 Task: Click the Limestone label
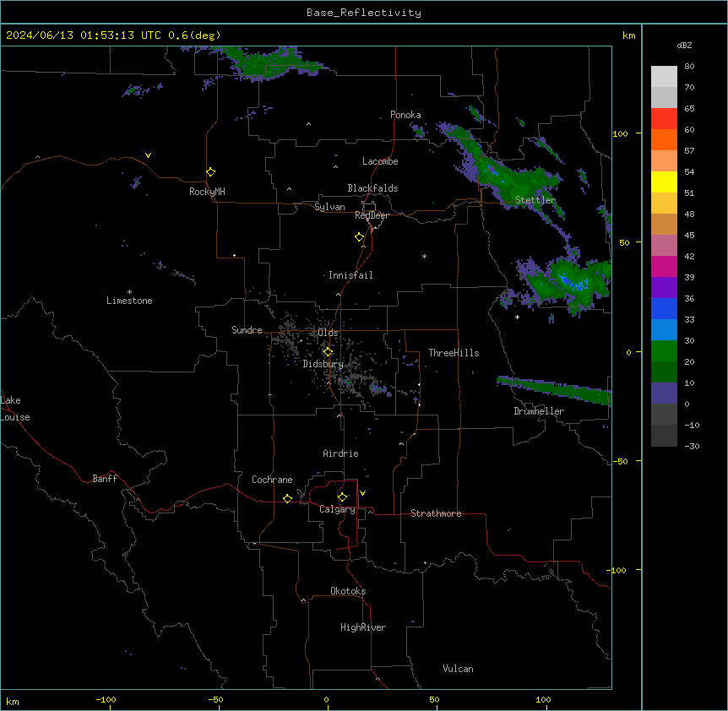129,301
